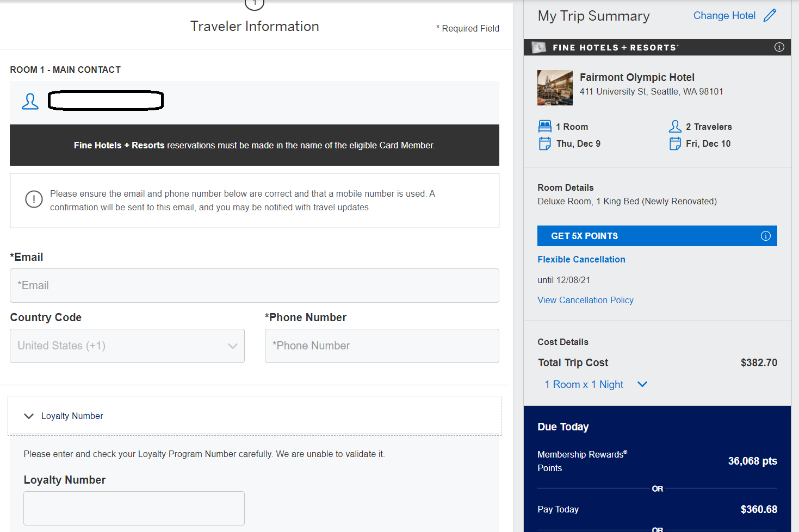Click the Required Field note
Screen dimensions: 799x532
[467, 28]
